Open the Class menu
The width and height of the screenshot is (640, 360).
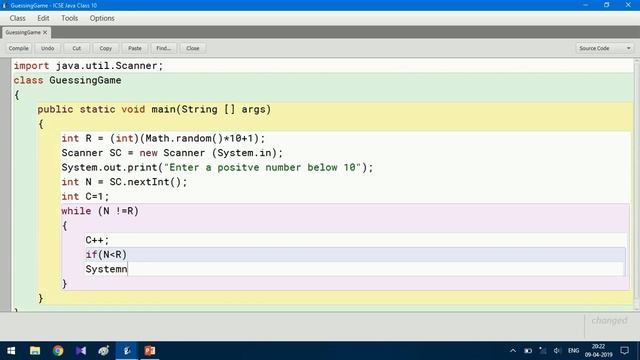click(18, 18)
